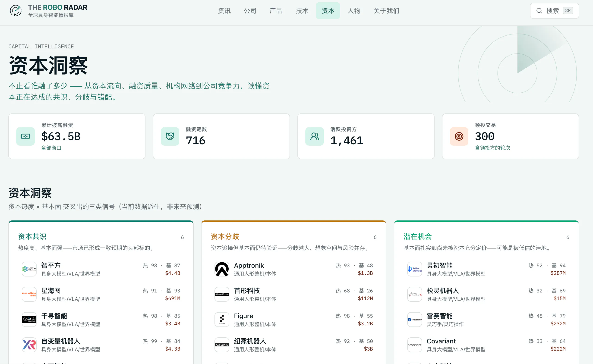Click 智平方 funding amount $4.4B
The width and height of the screenshot is (593, 364).
[173, 273]
